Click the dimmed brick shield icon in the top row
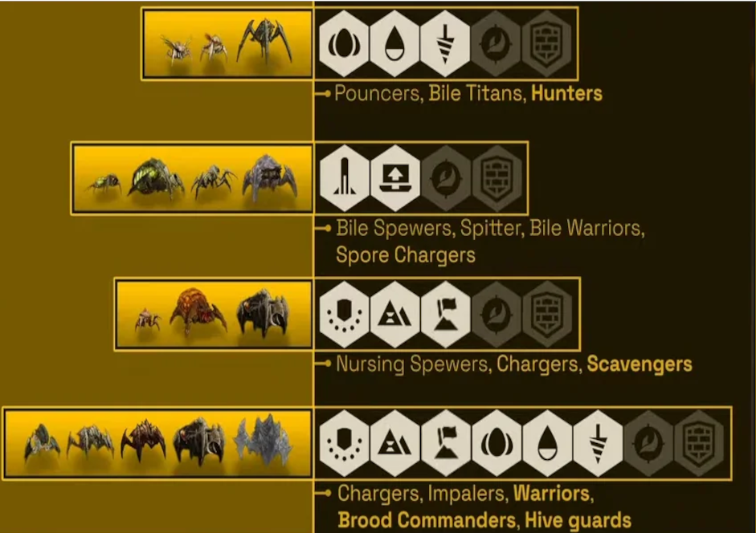 [546, 44]
